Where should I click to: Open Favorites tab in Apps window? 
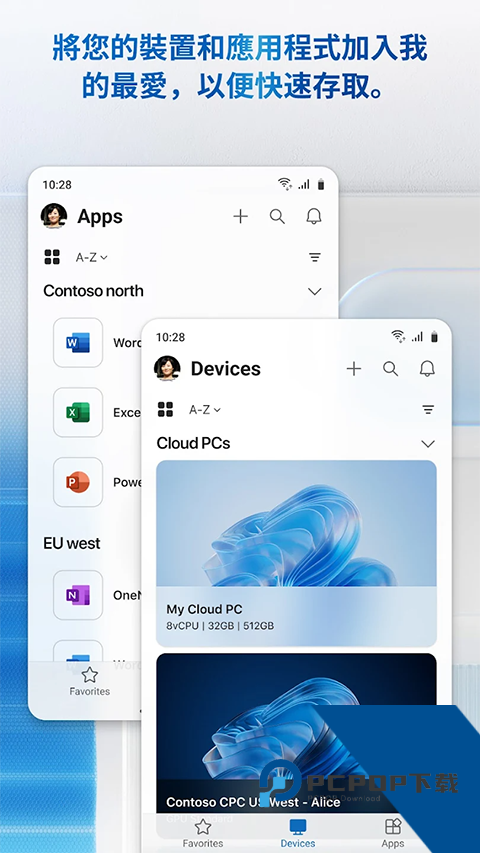click(90, 682)
